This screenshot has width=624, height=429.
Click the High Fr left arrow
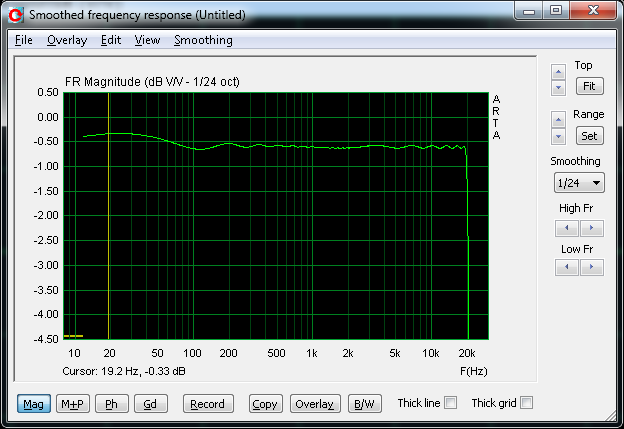tap(567, 228)
